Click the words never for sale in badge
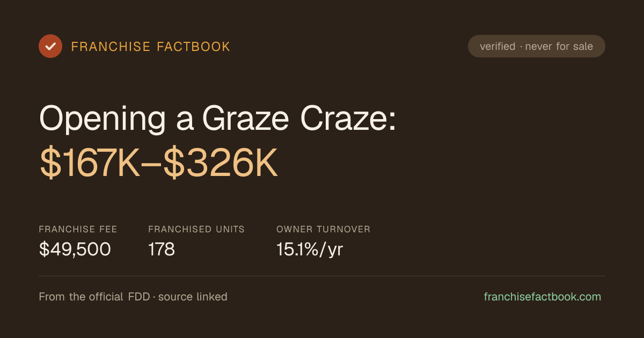 click(559, 47)
